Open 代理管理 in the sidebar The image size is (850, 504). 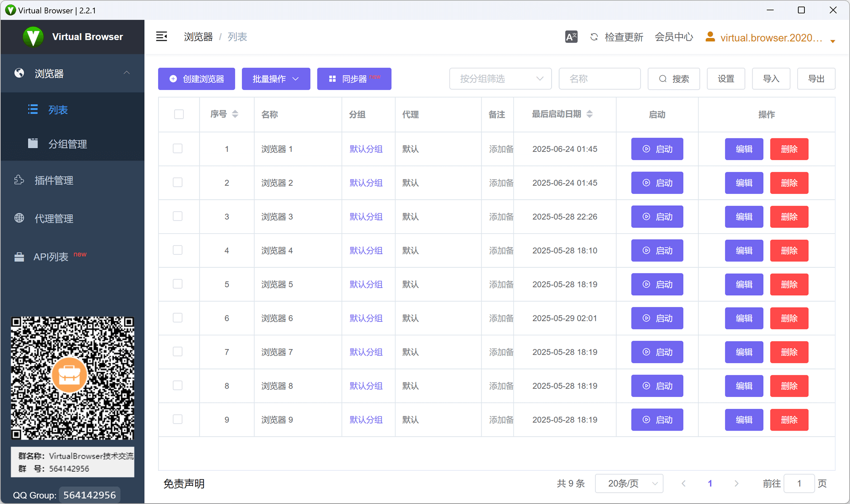(54, 218)
